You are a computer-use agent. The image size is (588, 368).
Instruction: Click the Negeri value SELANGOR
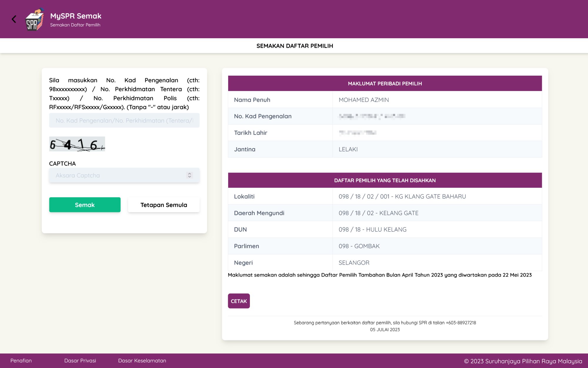point(354,263)
